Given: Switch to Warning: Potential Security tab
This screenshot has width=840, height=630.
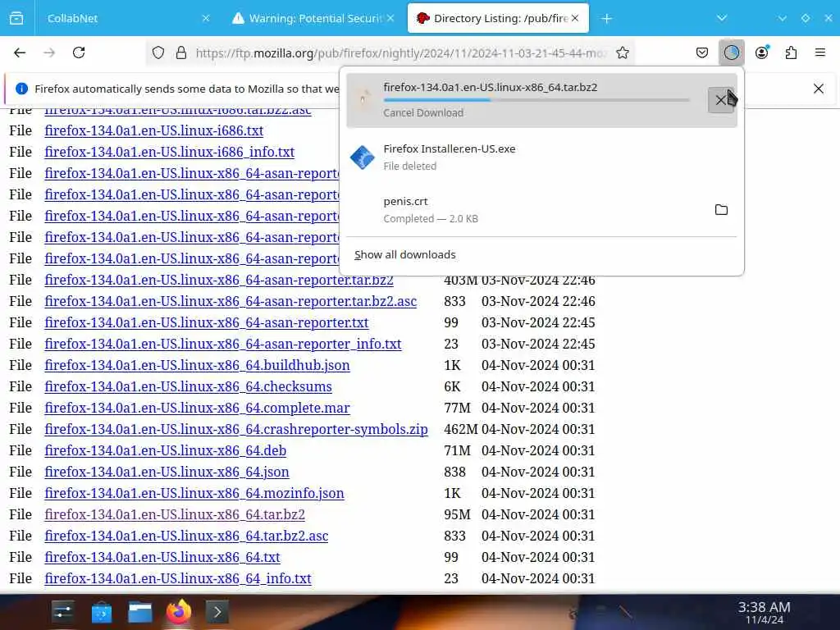Looking at the screenshot, I should point(313,18).
